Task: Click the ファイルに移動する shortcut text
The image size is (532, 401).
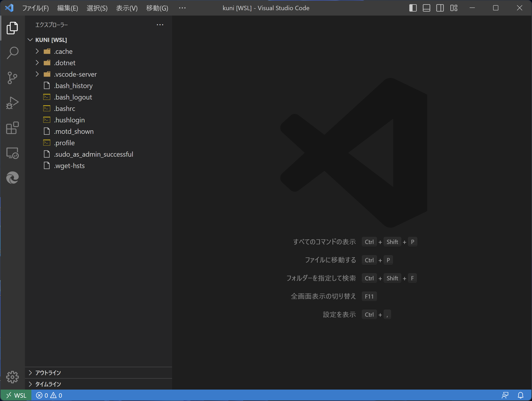Action: pyautogui.click(x=330, y=260)
